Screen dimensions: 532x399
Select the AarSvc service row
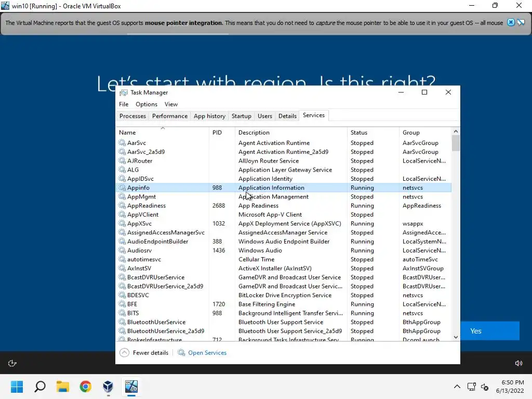284,143
